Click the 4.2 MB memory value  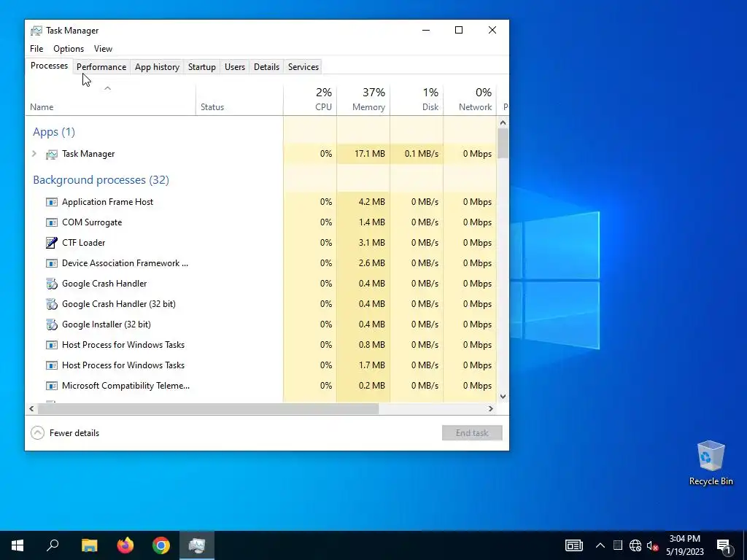[371, 202]
